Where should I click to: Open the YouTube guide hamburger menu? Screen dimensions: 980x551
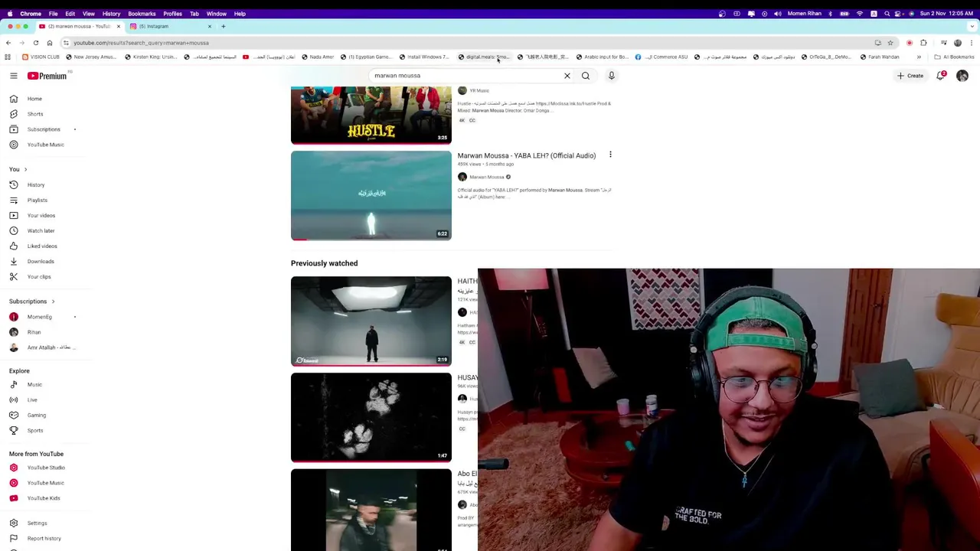[x=14, y=76]
